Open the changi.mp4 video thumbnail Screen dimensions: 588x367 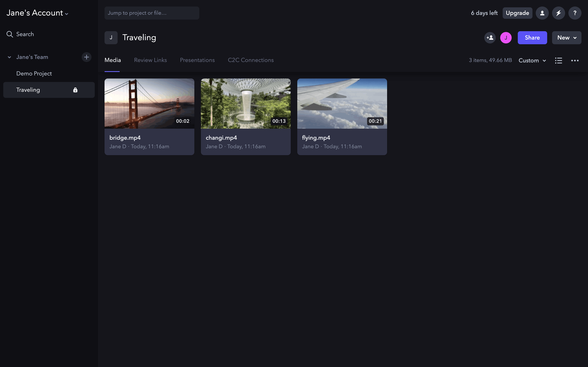tap(245, 104)
